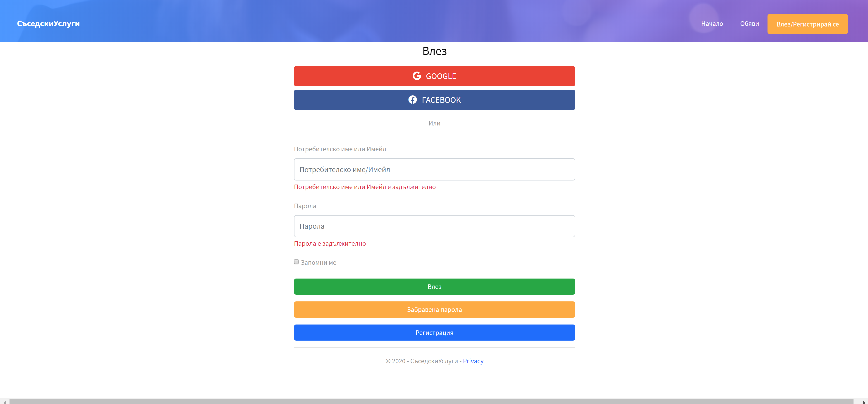Image resolution: width=868 pixels, height=404 pixels.
Task: Open the Начало menu item
Action: [x=712, y=24]
